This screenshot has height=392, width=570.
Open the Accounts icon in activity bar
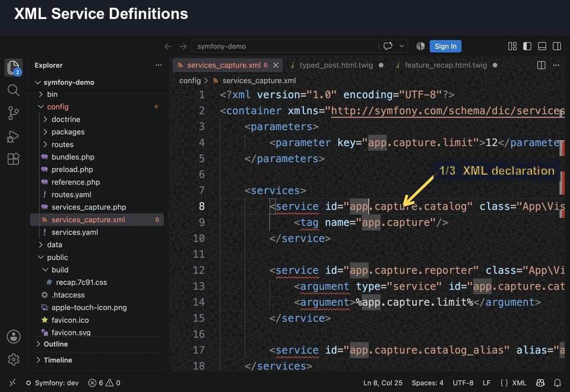click(x=14, y=337)
